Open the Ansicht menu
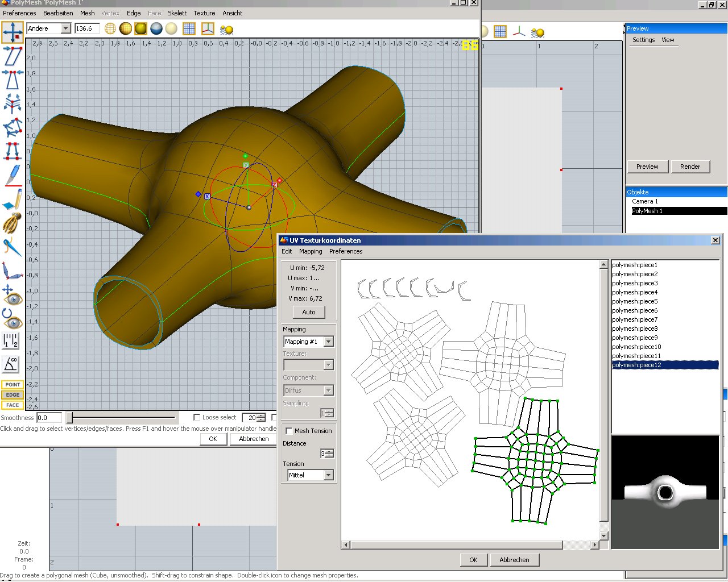 232,13
